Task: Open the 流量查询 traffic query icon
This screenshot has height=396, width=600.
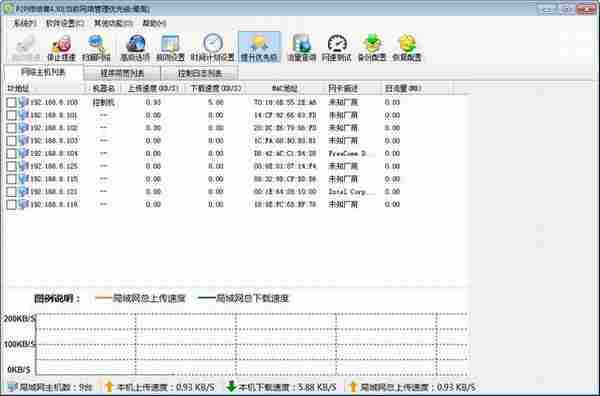Action: (x=302, y=48)
